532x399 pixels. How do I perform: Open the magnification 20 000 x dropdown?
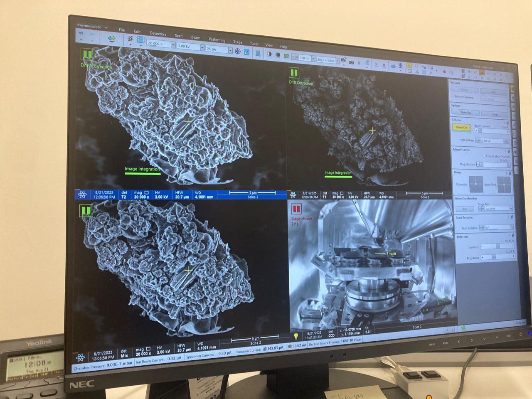pyautogui.click(x=172, y=44)
